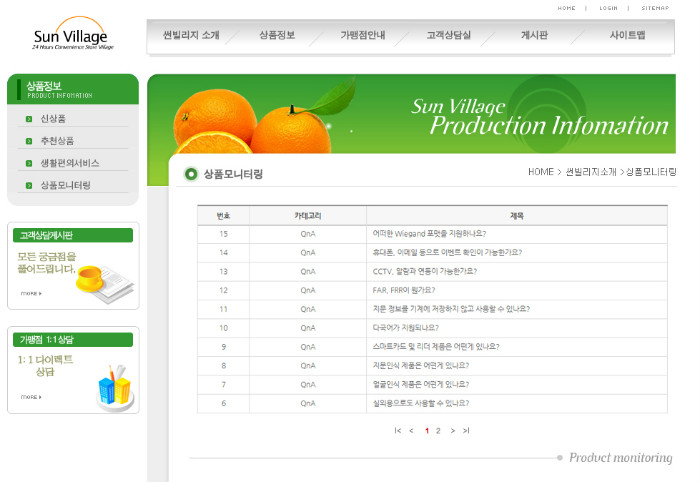700x482 pixels.
Task: Go to the last page using pagination arrow
Action: click(466, 431)
